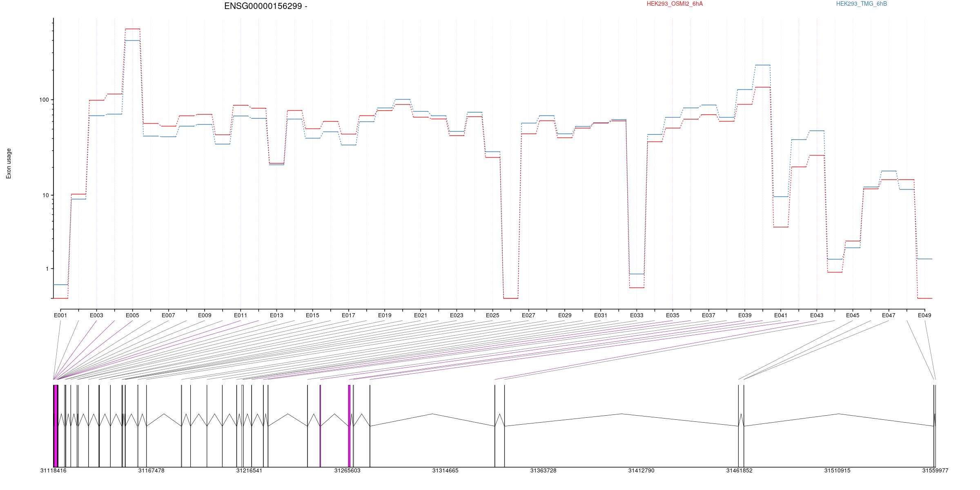Click exon label E041
This screenshot has height=490, width=980.
[x=781, y=315]
